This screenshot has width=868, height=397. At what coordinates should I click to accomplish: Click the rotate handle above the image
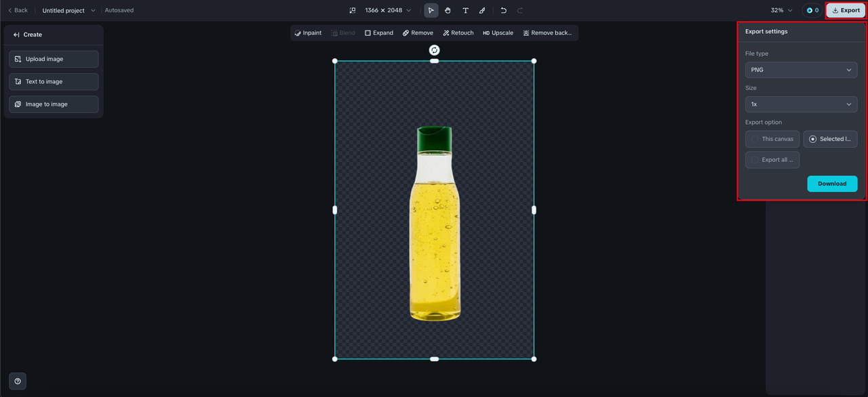[x=435, y=50]
